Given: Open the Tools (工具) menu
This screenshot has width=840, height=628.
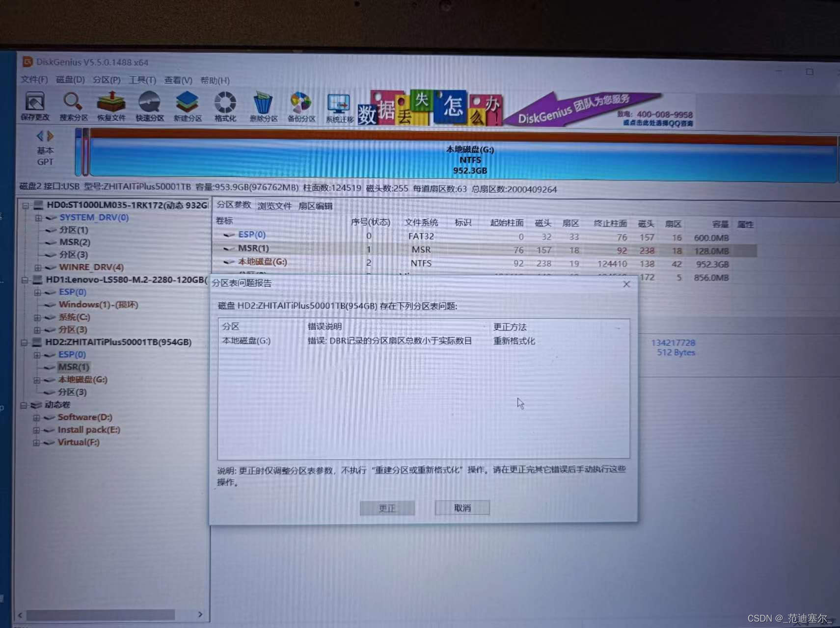Looking at the screenshot, I should tap(142, 80).
